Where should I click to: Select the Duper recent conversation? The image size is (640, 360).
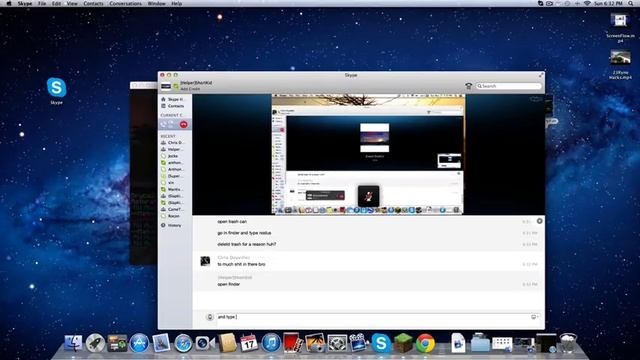click(173, 176)
